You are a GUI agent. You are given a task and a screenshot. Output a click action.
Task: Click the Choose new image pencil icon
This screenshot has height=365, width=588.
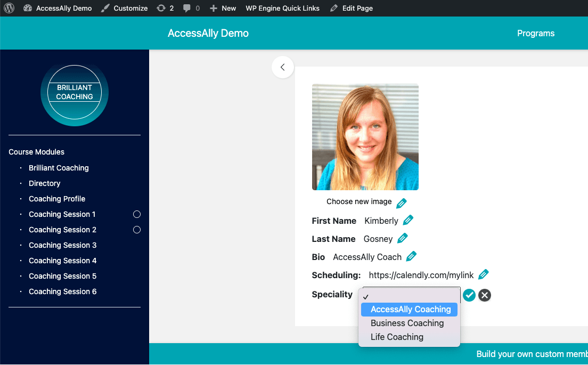click(x=401, y=203)
